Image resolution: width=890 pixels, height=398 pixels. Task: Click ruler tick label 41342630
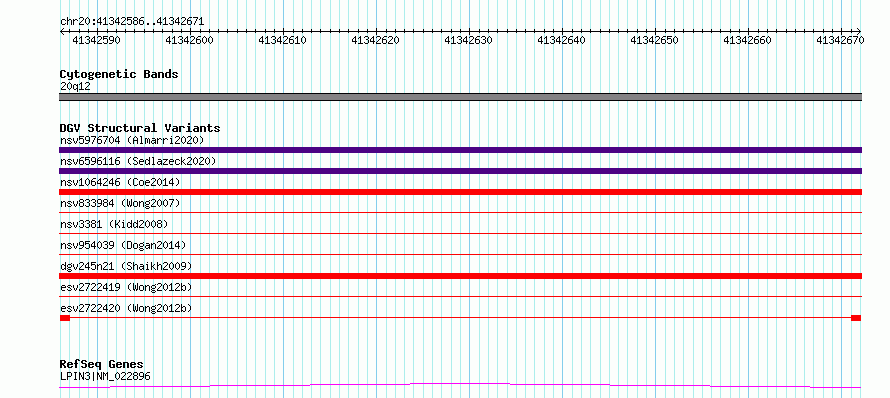pyautogui.click(x=468, y=40)
